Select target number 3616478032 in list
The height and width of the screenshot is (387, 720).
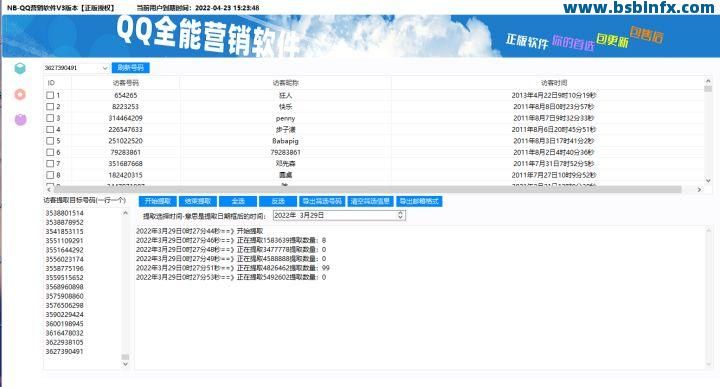pos(64,333)
